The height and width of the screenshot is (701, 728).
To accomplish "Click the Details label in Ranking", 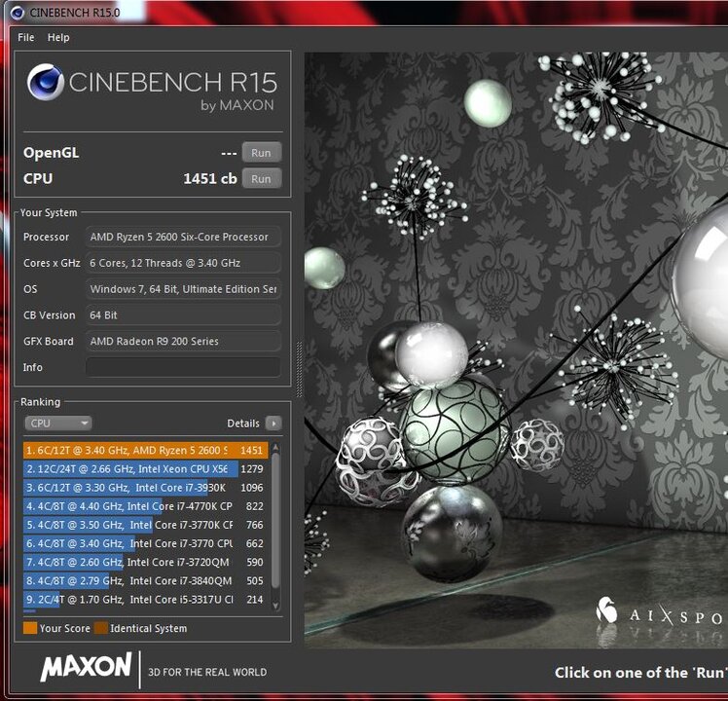I will (x=242, y=424).
